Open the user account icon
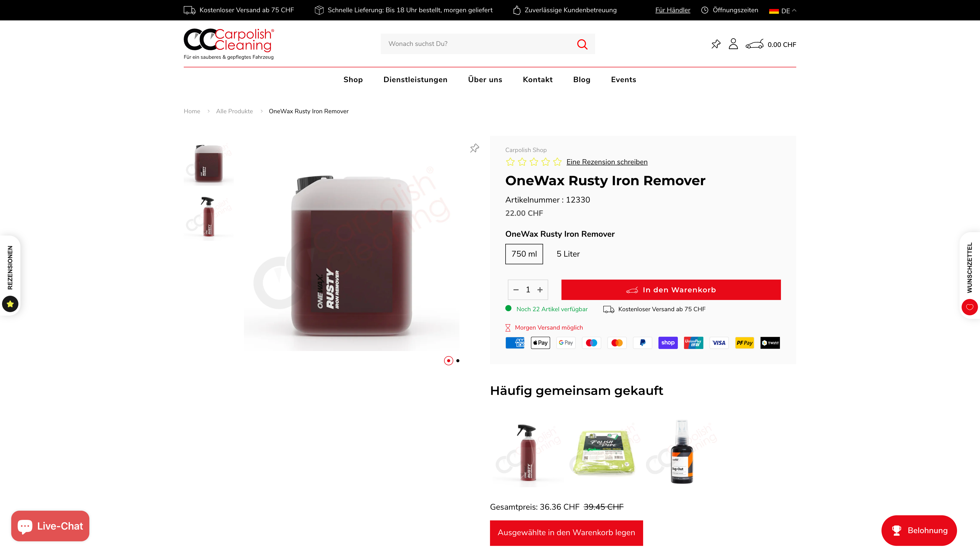Screen dimensions: 980x551 733,44
